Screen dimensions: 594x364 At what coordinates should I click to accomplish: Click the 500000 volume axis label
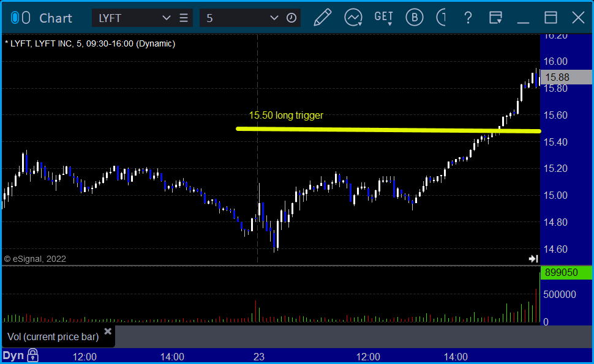[560, 294]
